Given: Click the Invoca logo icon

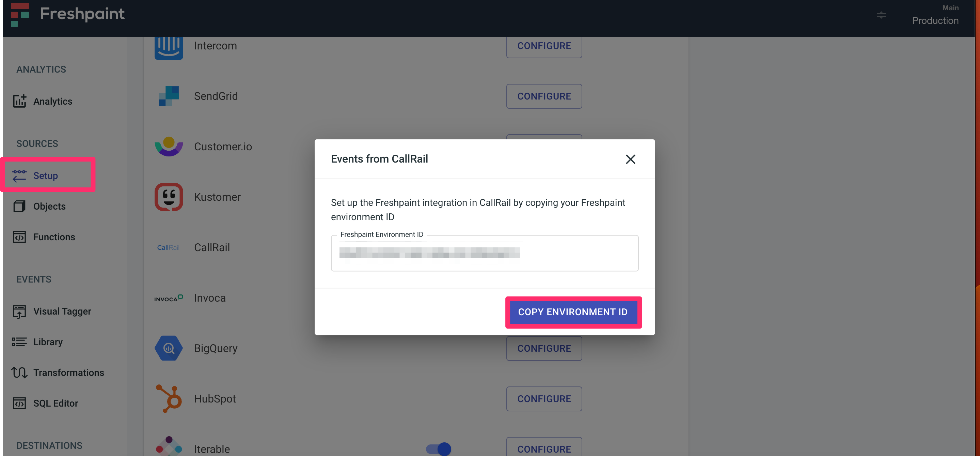Looking at the screenshot, I should tap(169, 298).
